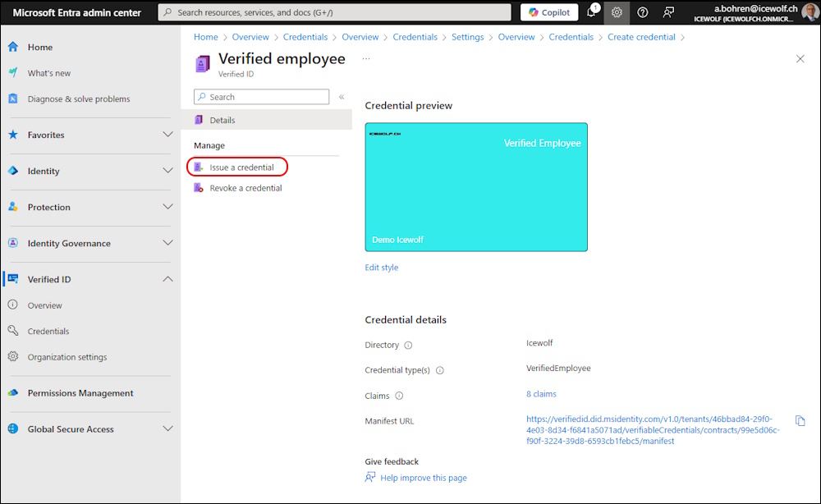Click the Identity diamond icon
821x504 pixels.
(13, 171)
